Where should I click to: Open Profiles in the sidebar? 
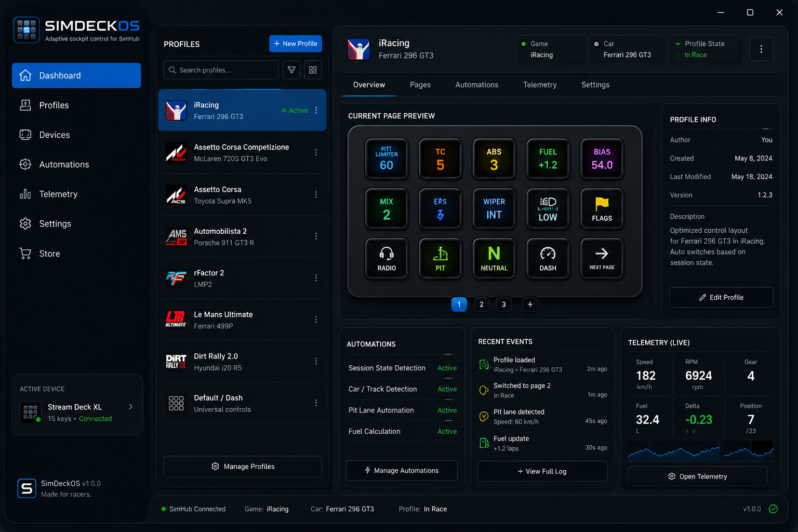(x=76, y=105)
